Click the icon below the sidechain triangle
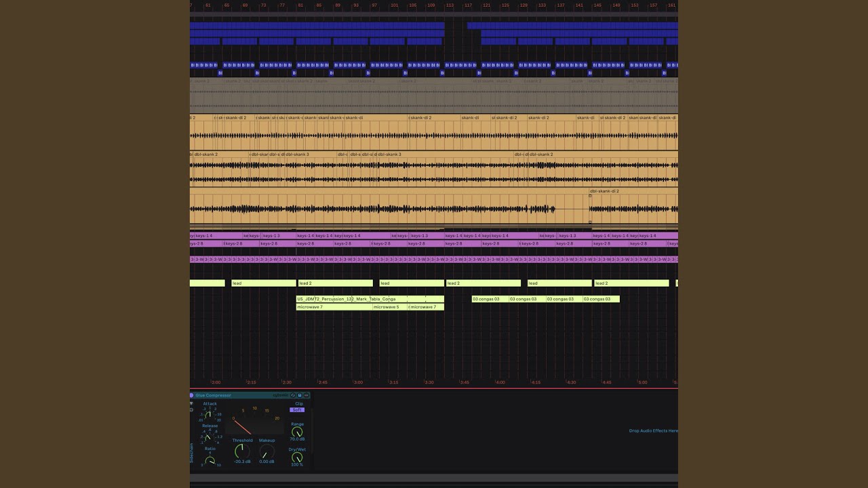The image size is (868, 488). pos(191,410)
